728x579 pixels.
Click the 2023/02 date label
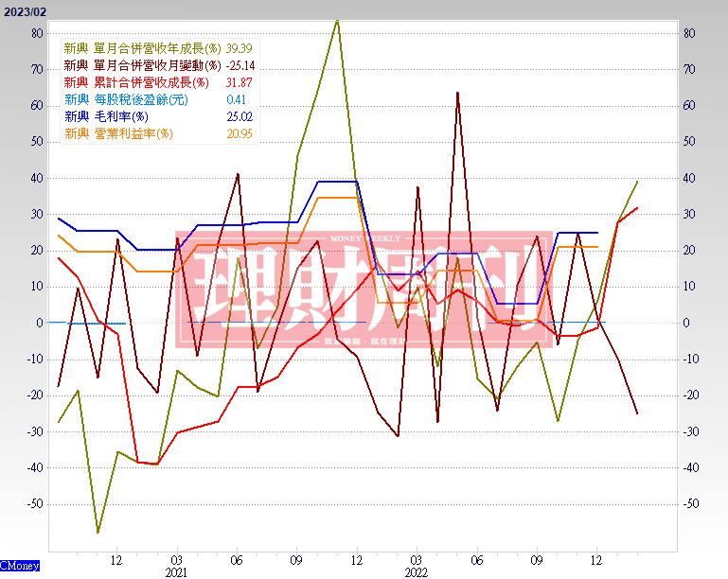pos(24,9)
